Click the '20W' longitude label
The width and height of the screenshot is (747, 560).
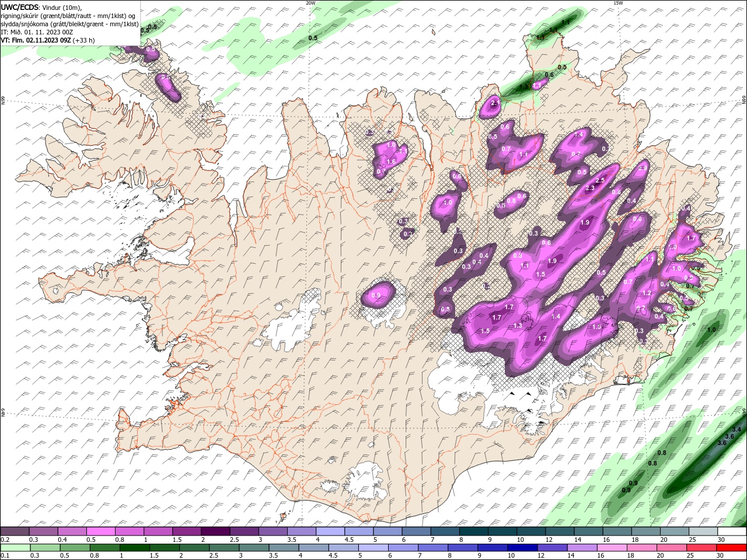tap(310, 3)
